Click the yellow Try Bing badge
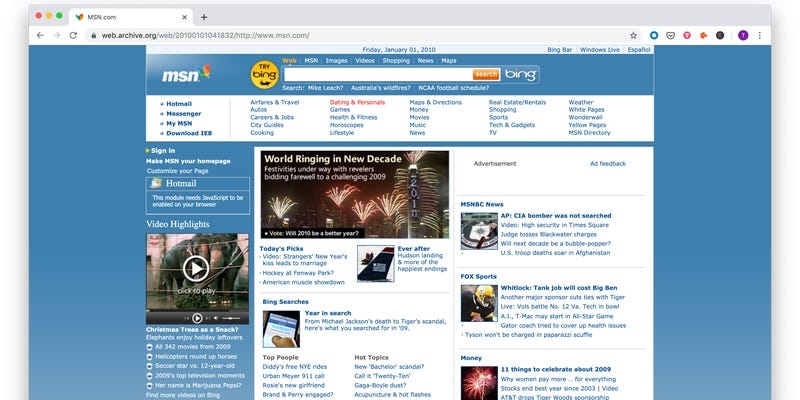Image resolution: width=800 pixels, height=400 pixels. coord(265,74)
